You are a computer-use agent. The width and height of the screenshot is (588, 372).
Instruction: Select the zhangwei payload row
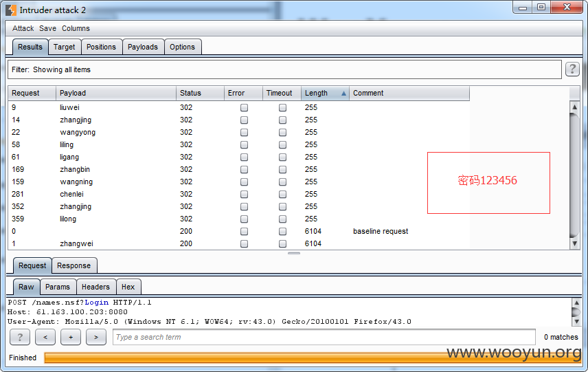[239, 243]
